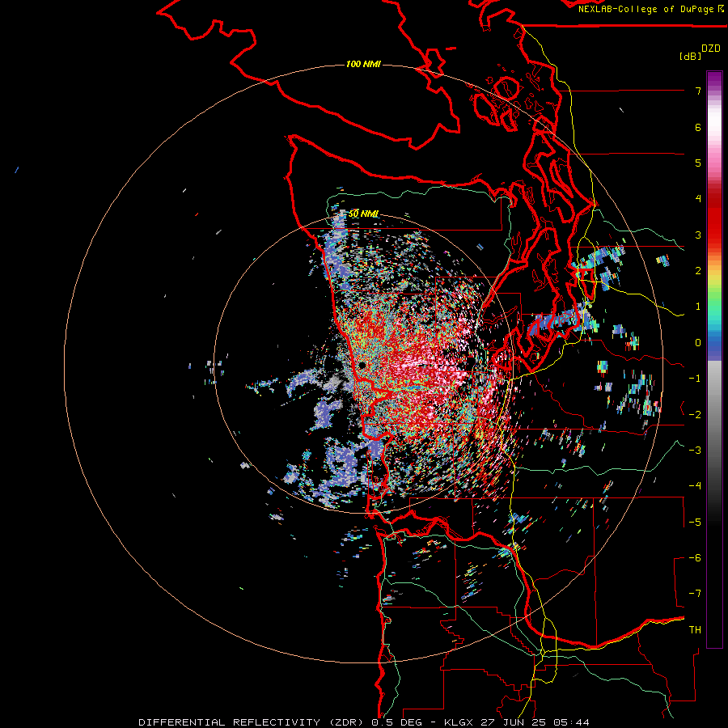Image resolution: width=728 pixels, height=728 pixels.
Task: Select the 50 NMI range ring label
Action: pos(363,214)
